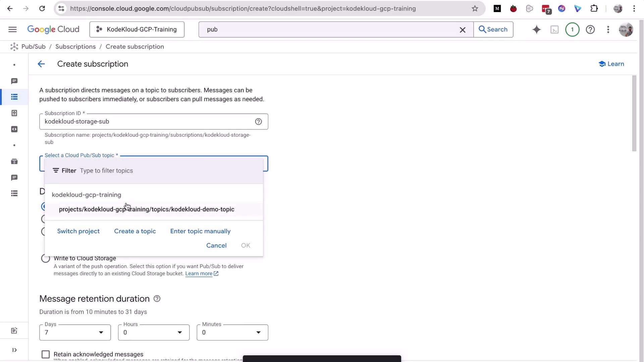Click the page vertical scrollbar
This screenshot has height=362, width=644.
[634, 114]
